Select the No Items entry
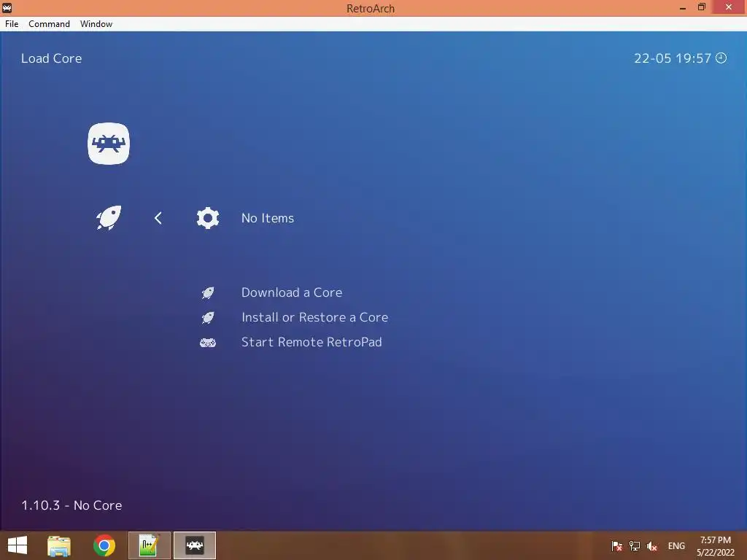This screenshot has height=560, width=747. (x=268, y=218)
